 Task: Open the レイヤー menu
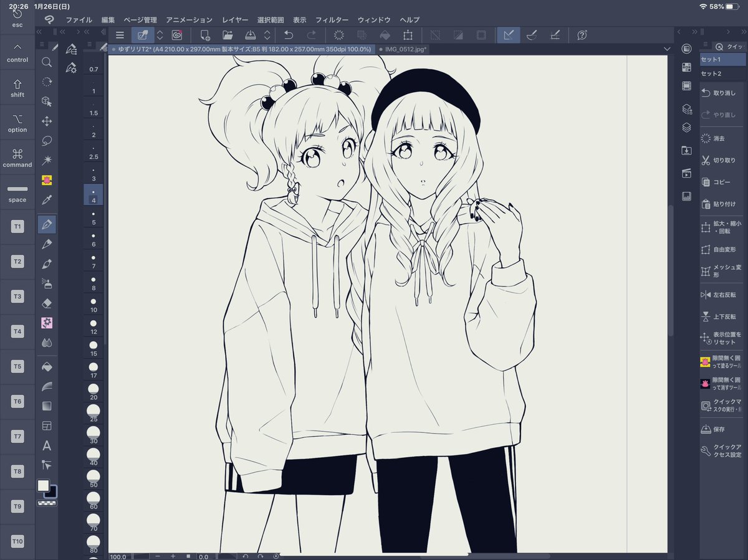pos(234,20)
